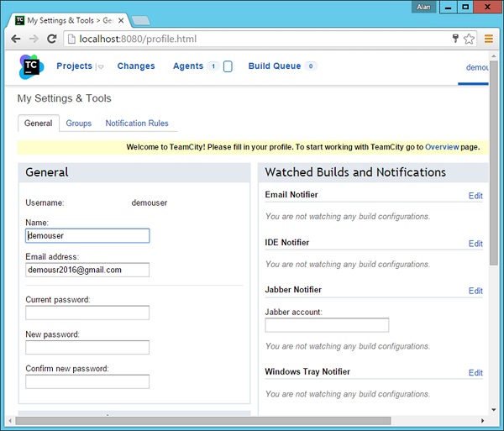The height and width of the screenshot is (431, 504).
Task: Click the TeamCity logo icon
Action: point(31,66)
